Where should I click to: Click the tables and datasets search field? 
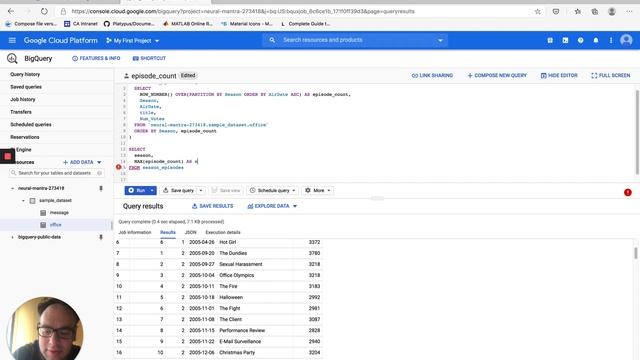click(x=56, y=173)
